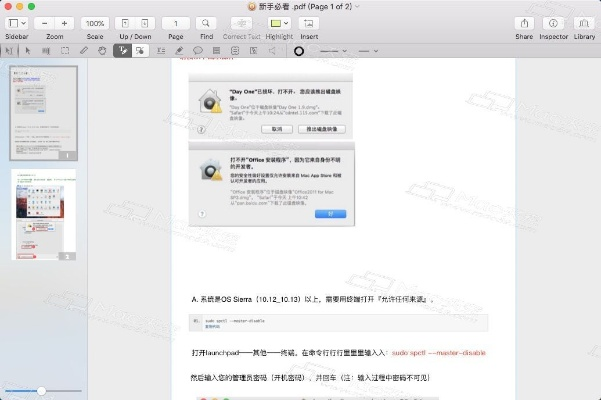Image resolution: width=601 pixels, height=400 pixels.
Task: Click the blue 好 button
Action: pyautogui.click(x=330, y=214)
